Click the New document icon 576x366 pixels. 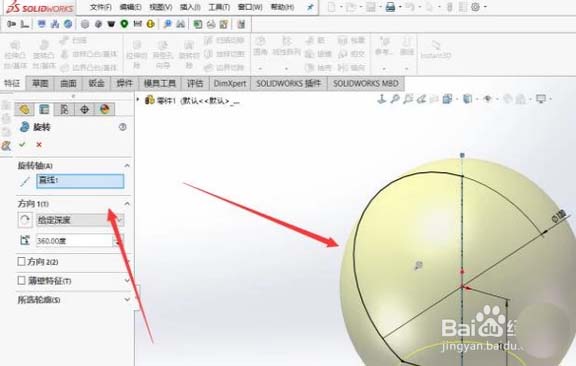tap(331, 7)
